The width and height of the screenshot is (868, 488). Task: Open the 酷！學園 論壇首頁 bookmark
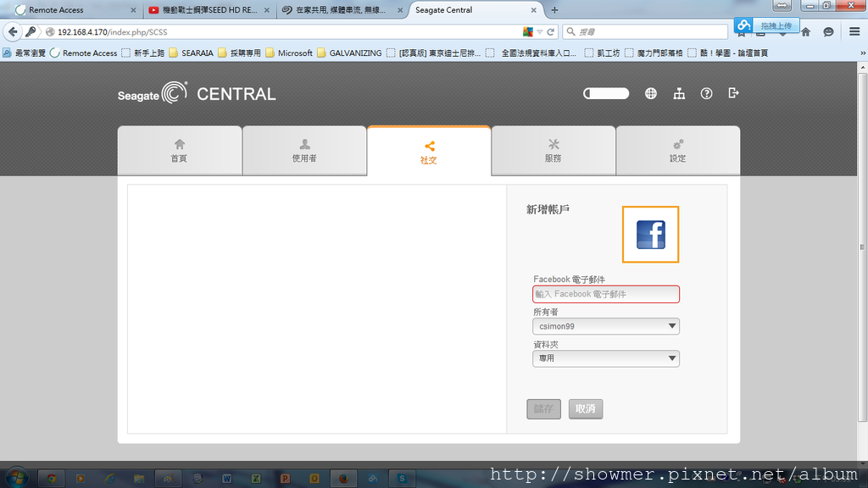pyautogui.click(x=728, y=53)
